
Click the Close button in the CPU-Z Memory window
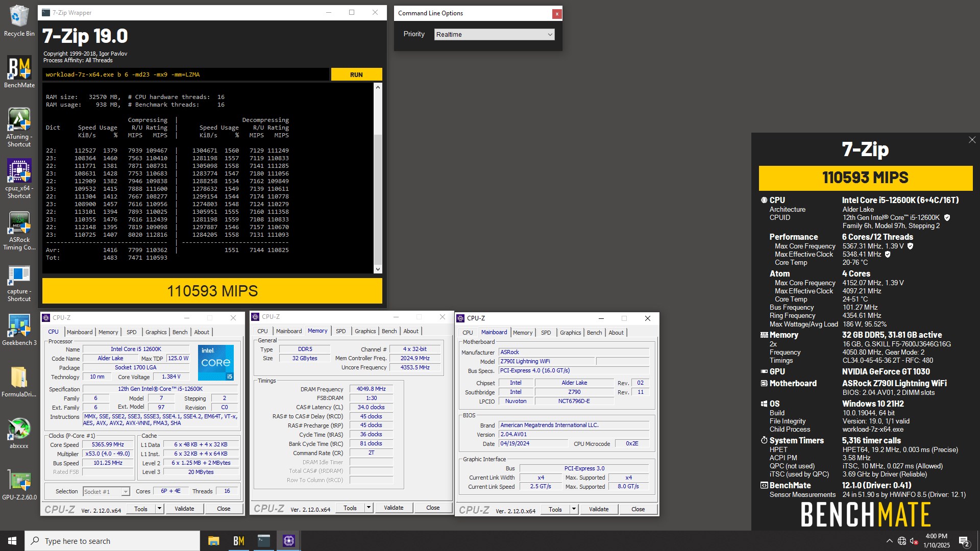(433, 508)
